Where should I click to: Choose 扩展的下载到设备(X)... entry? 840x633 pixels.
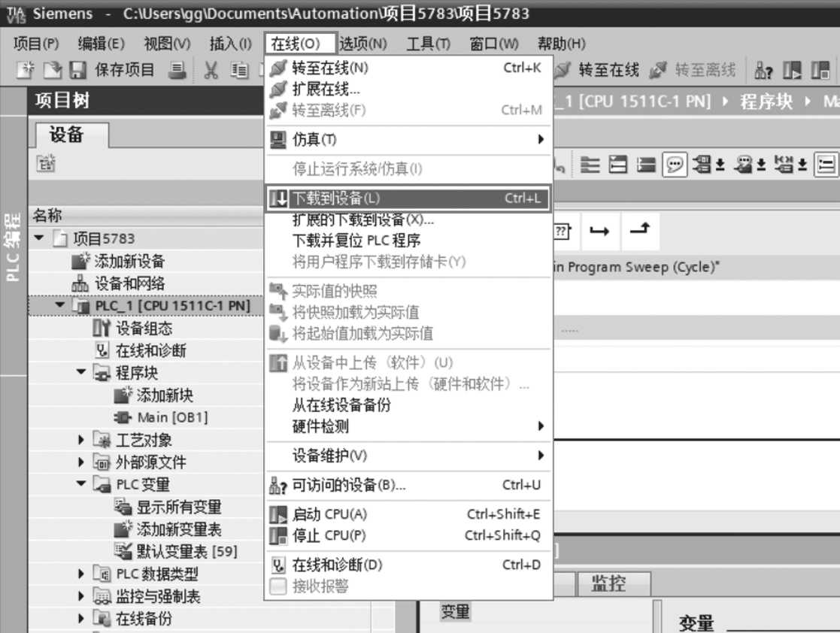tap(408, 220)
